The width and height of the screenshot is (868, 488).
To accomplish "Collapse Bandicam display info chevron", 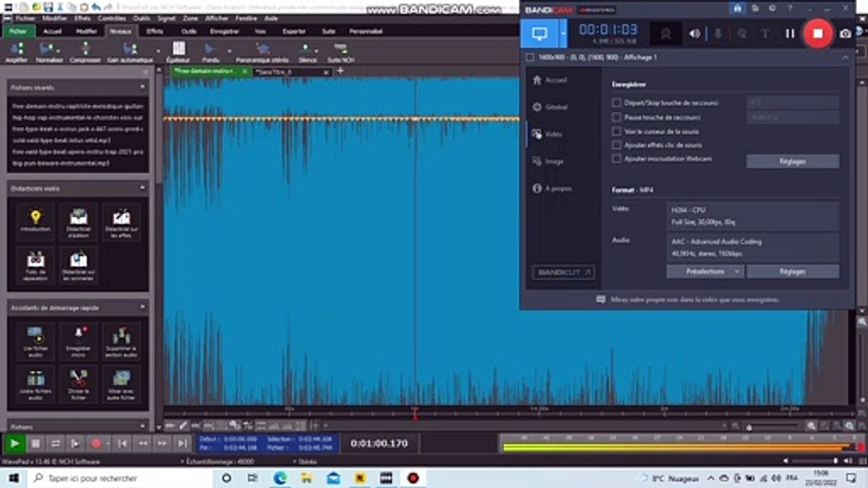I will click(845, 58).
